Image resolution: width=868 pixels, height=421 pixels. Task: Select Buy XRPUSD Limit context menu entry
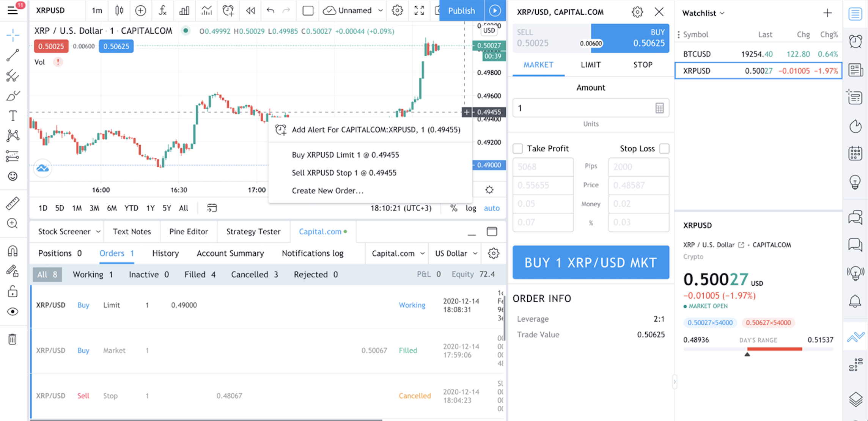pyautogui.click(x=345, y=155)
